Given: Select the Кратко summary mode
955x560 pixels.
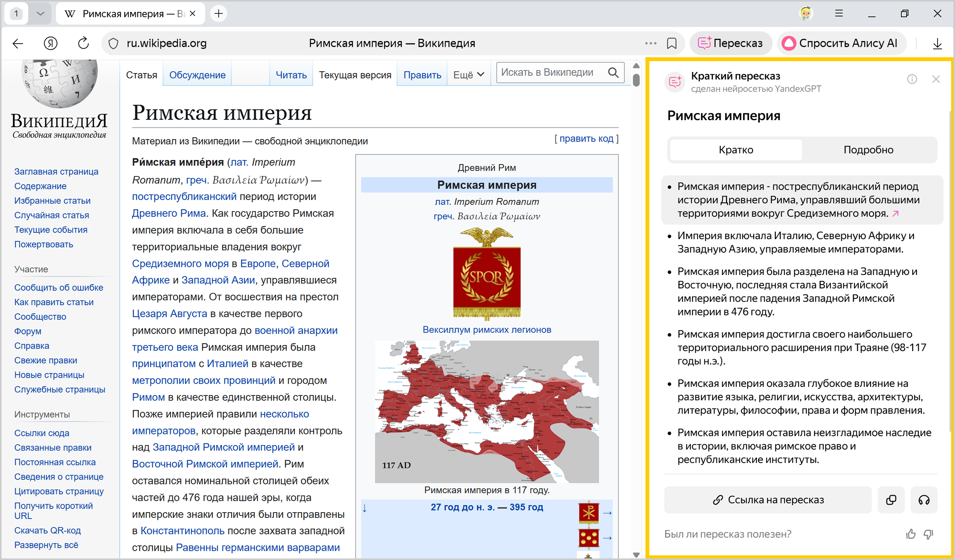Looking at the screenshot, I should (x=735, y=150).
